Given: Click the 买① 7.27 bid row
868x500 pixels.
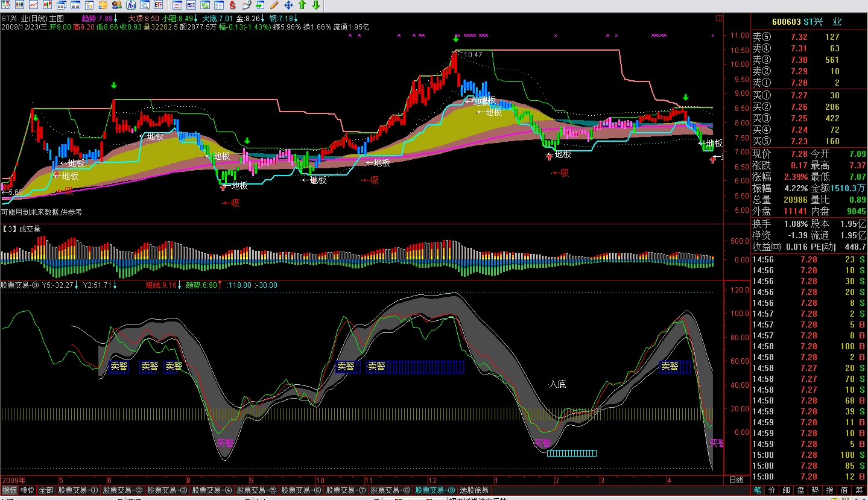Looking at the screenshot, I should pyautogui.click(x=809, y=95).
